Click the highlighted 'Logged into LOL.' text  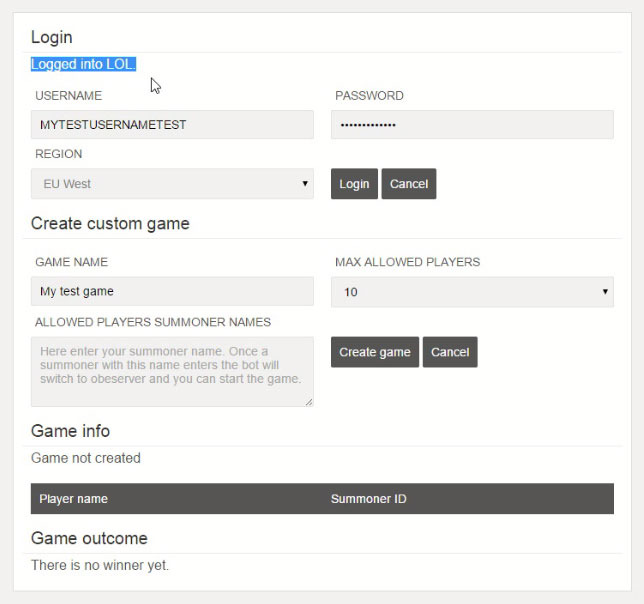pyautogui.click(x=83, y=64)
